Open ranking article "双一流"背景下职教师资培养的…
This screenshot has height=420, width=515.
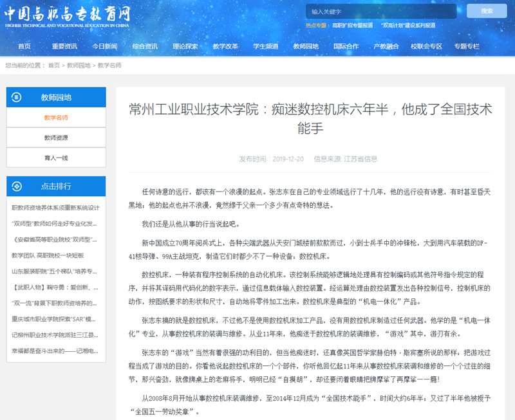(54, 303)
